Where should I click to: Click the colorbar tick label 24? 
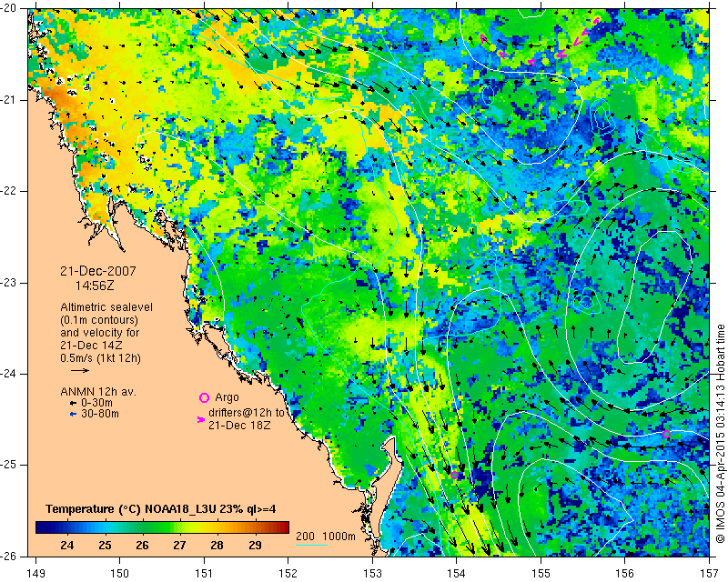click(66, 545)
